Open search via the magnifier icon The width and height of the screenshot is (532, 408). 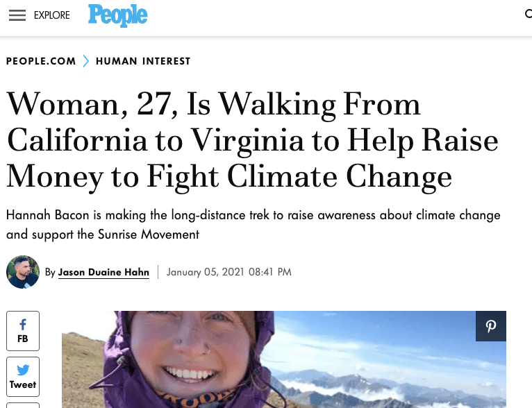pyautogui.click(x=528, y=15)
